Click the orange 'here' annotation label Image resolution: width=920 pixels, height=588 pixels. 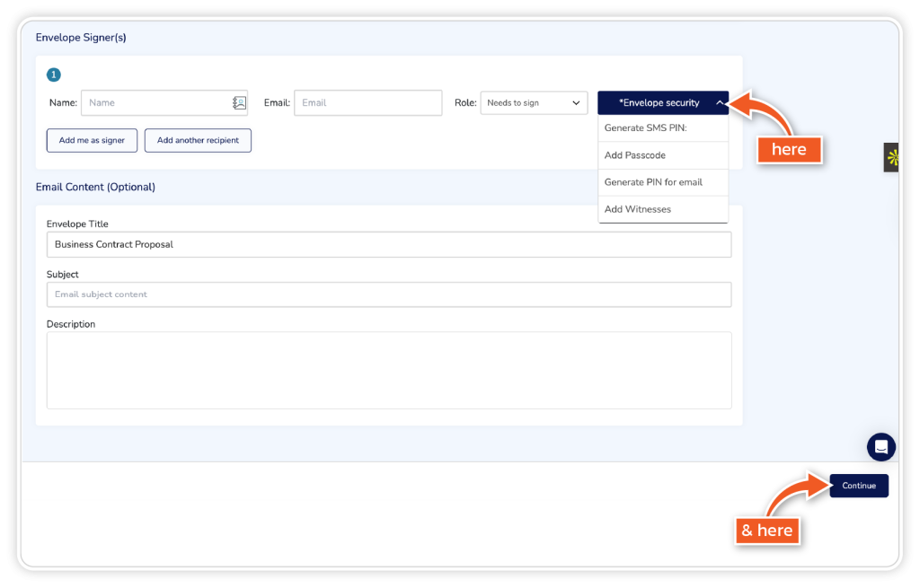tap(789, 150)
